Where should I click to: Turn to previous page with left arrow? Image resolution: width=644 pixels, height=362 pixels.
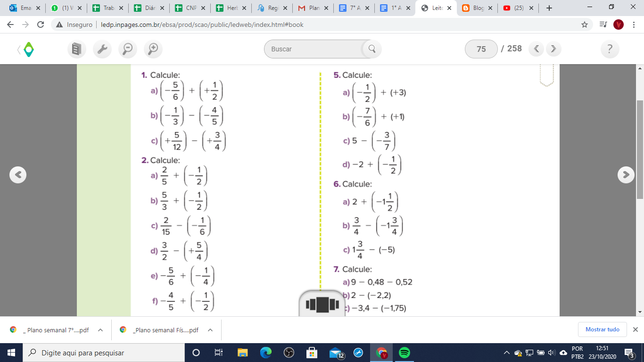18,175
